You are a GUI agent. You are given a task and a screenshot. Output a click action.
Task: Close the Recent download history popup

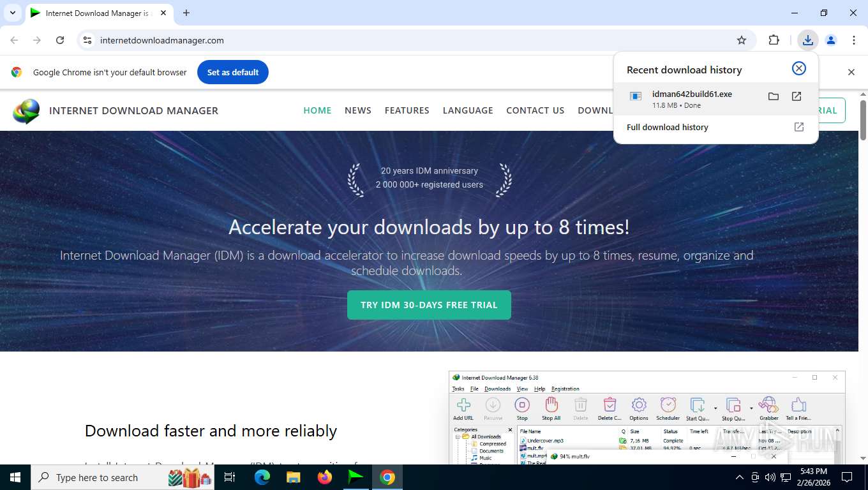(x=799, y=68)
